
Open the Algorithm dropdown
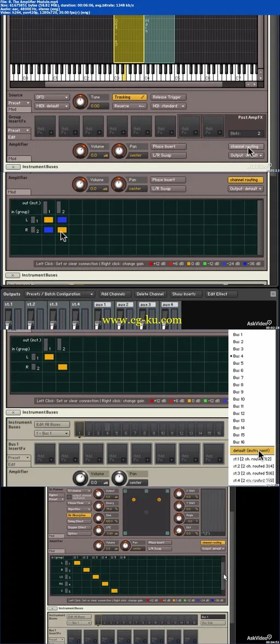[79, 509]
